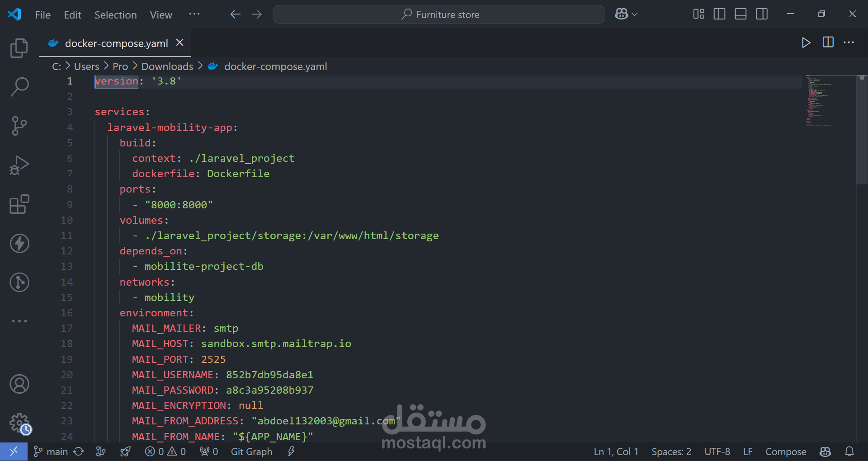Open the Copilot chat menu

626,14
